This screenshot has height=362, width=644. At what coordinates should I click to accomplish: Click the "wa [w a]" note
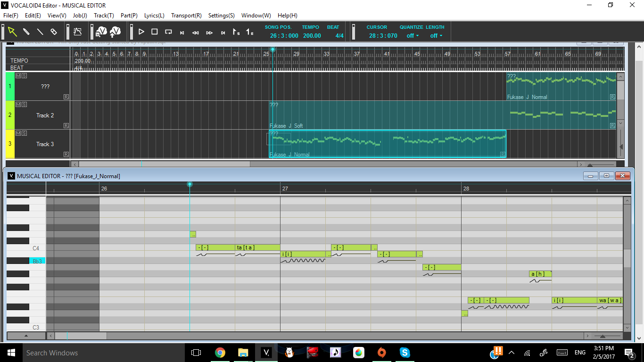610,300
